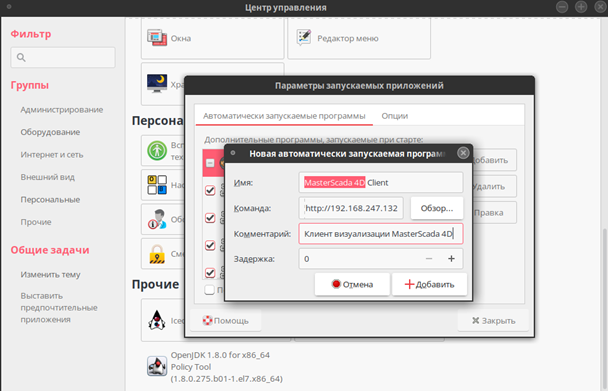Open the Администрирование group in the sidebar
The width and height of the screenshot is (608, 391).
[x=62, y=110]
